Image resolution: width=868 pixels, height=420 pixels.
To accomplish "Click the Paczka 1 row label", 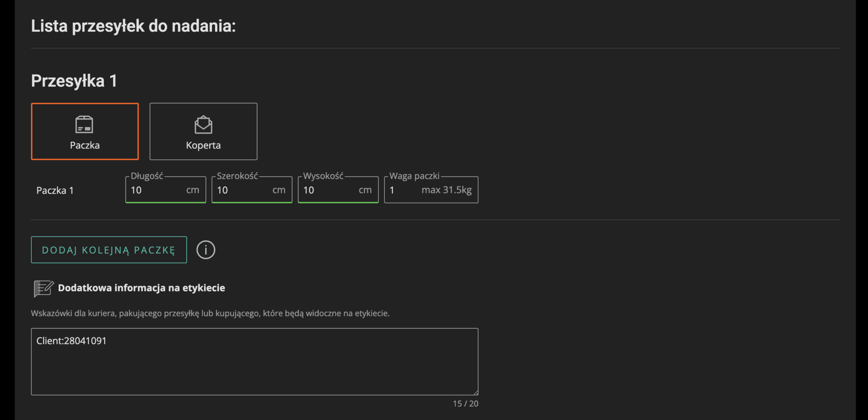I will pyautogui.click(x=55, y=190).
